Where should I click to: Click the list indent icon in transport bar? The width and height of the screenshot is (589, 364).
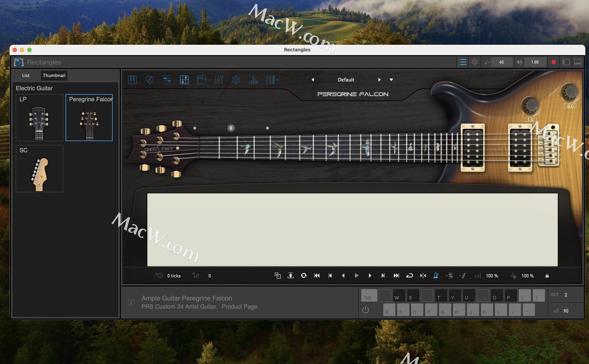(x=449, y=276)
